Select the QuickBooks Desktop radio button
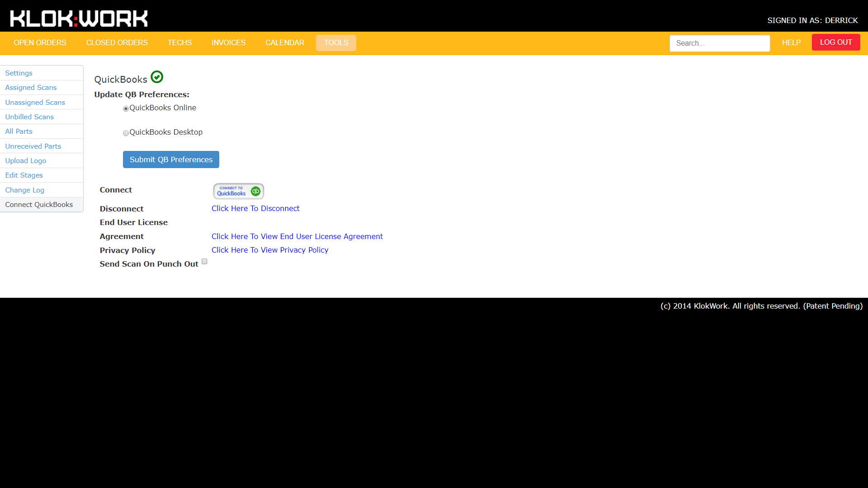This screenshot has height=488, width=868. pyautogui.click(x=126, y=133)
